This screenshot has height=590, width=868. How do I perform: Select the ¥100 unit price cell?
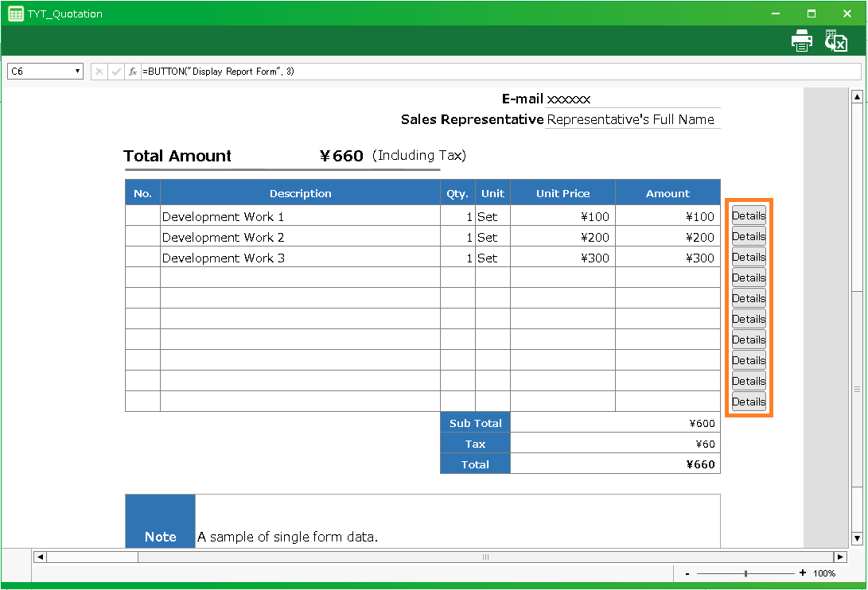tap(562, 216)
